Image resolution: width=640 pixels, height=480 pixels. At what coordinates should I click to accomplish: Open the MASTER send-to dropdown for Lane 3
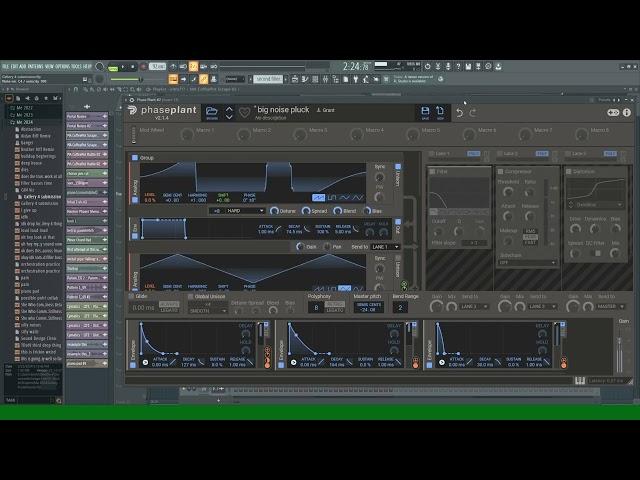[609, 307]
